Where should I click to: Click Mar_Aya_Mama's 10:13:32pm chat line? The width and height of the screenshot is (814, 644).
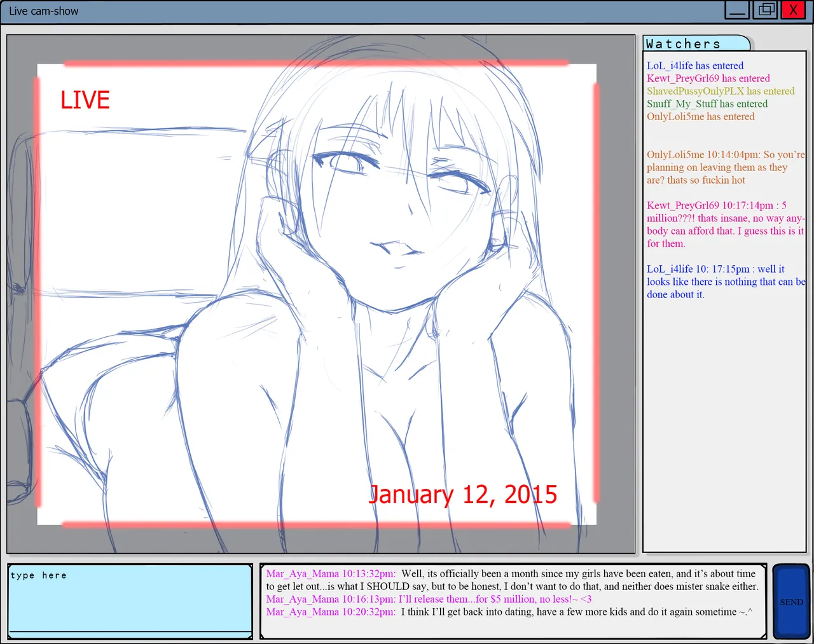click(513, 580)
